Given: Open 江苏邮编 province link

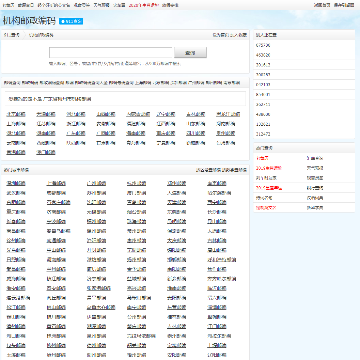Looking at the screenshot, I should [x=46, y=124].
